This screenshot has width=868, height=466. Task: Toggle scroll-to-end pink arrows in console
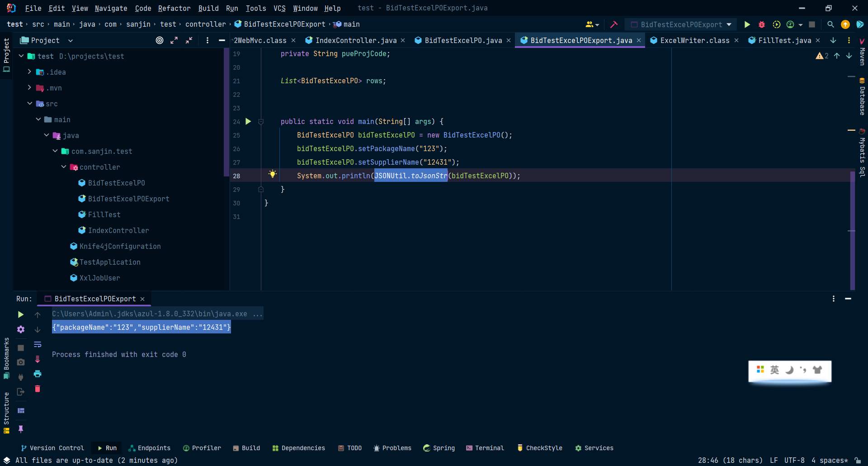[x=38, y=359]
